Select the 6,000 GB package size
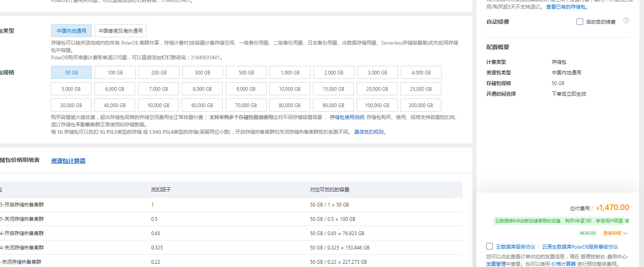This screenshot has width=644, height=267. point(115,89)
